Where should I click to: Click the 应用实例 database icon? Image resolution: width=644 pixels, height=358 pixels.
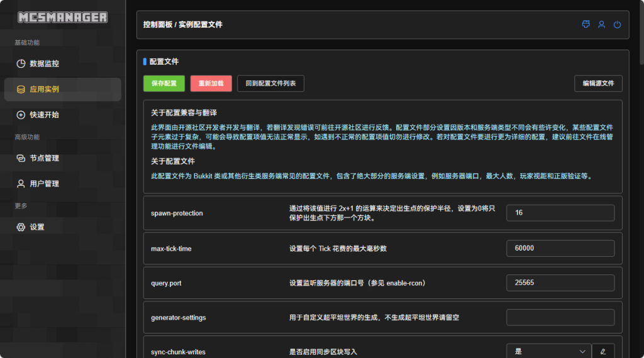point(21,89)
